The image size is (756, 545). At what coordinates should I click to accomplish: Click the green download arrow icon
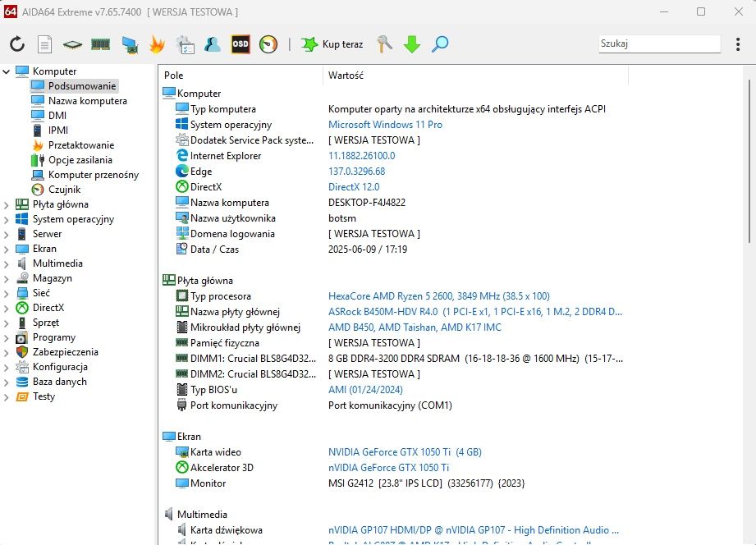(x=412, y=44)
